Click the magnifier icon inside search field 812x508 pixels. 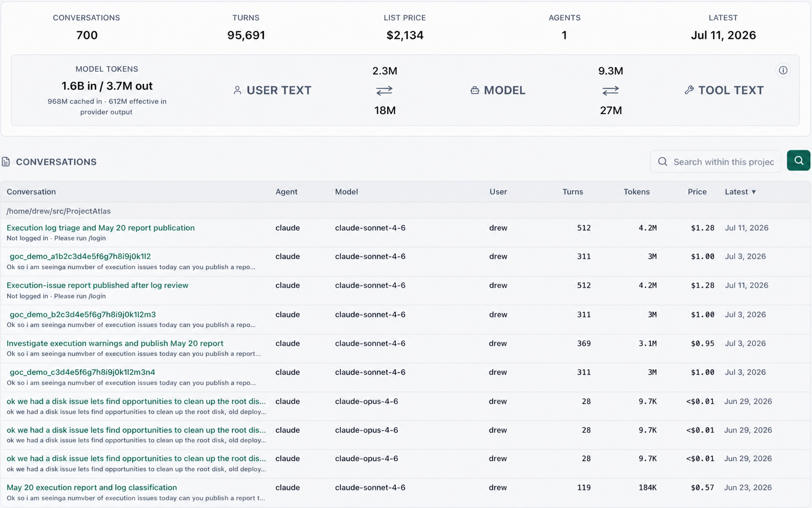(x=663, y=162)
